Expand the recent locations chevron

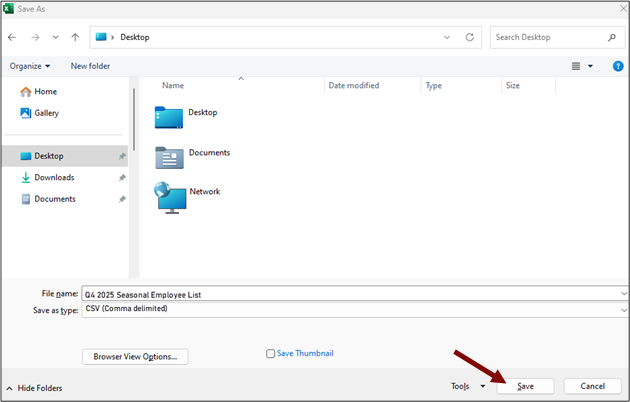tap(55, 37)
